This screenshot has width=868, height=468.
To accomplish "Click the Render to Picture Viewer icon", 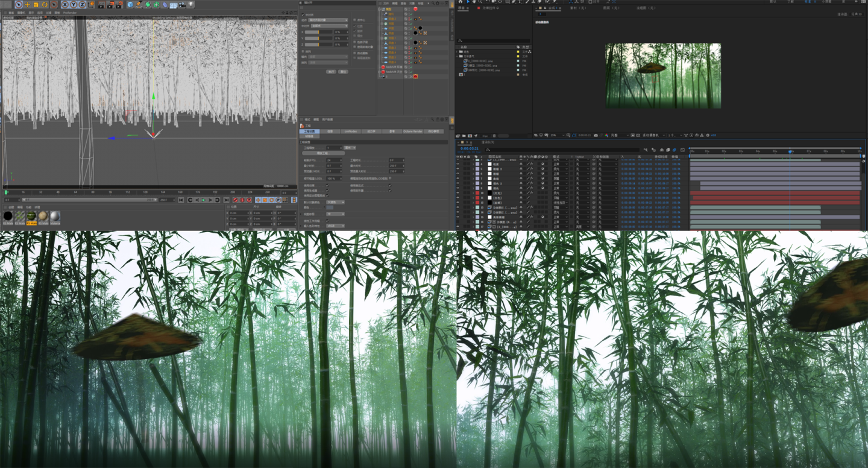I will pos(111,5).
